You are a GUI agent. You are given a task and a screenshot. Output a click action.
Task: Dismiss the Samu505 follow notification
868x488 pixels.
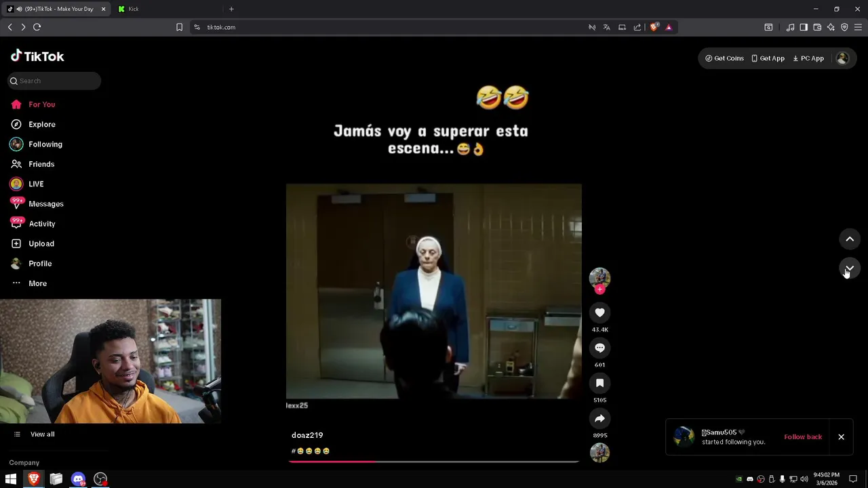841,437
